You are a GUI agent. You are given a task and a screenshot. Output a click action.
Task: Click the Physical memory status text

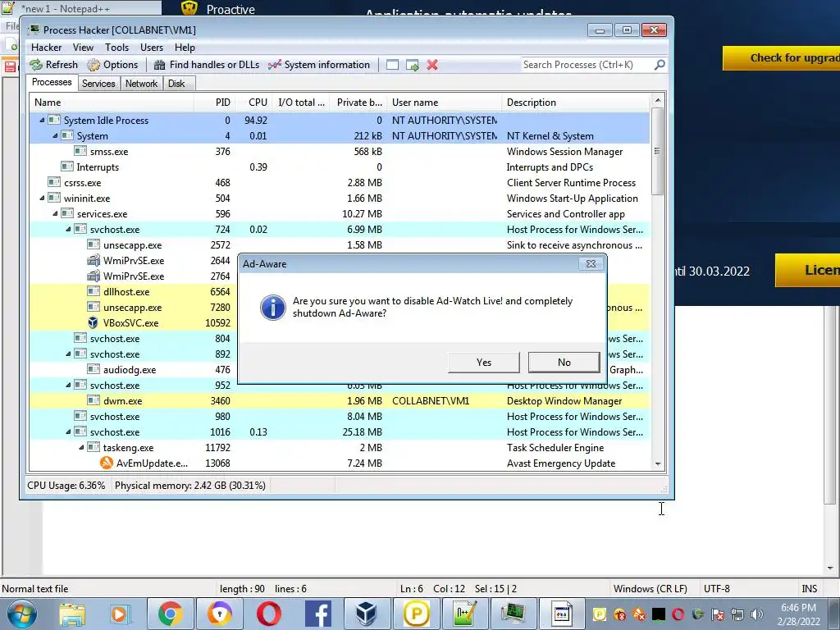point(190,486)
